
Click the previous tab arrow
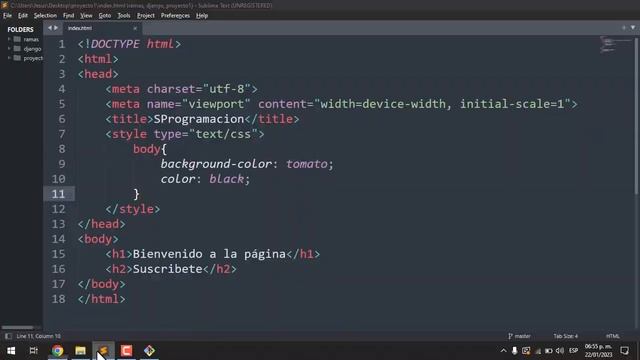tap(50, 28)
